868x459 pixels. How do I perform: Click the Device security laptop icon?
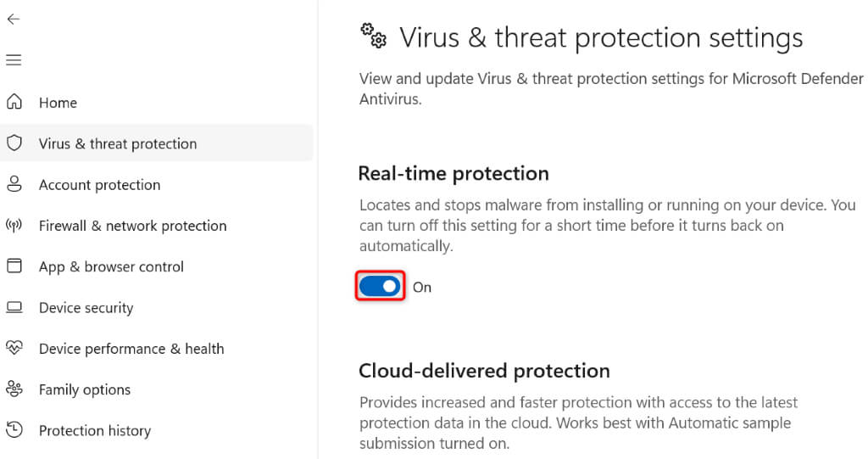pyautogui.click(x=14, y=307)
